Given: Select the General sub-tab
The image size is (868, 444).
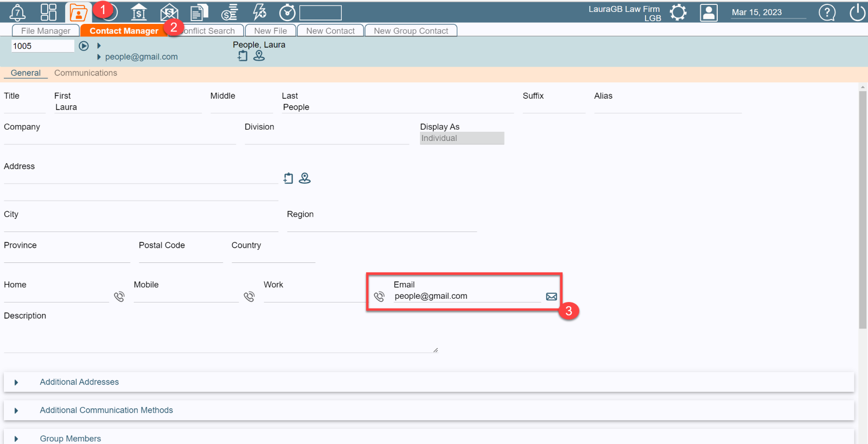Looking at the screenshot, I should 25,73.
